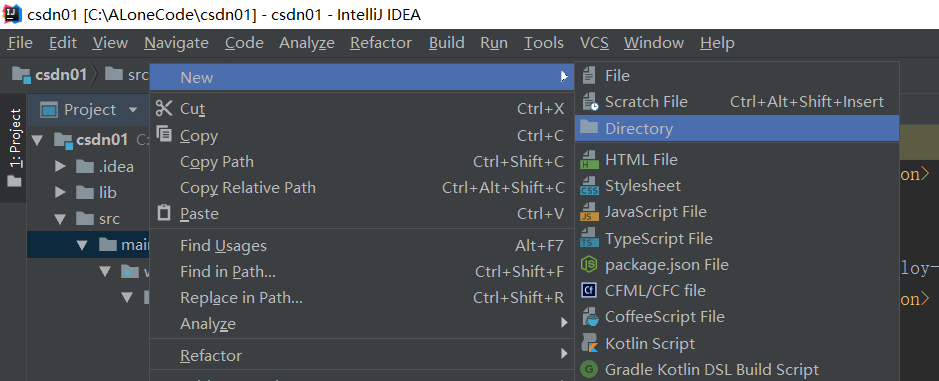939x381 pixels.
Task: Click the scissors Cut icon
Action: click(163, 108)
